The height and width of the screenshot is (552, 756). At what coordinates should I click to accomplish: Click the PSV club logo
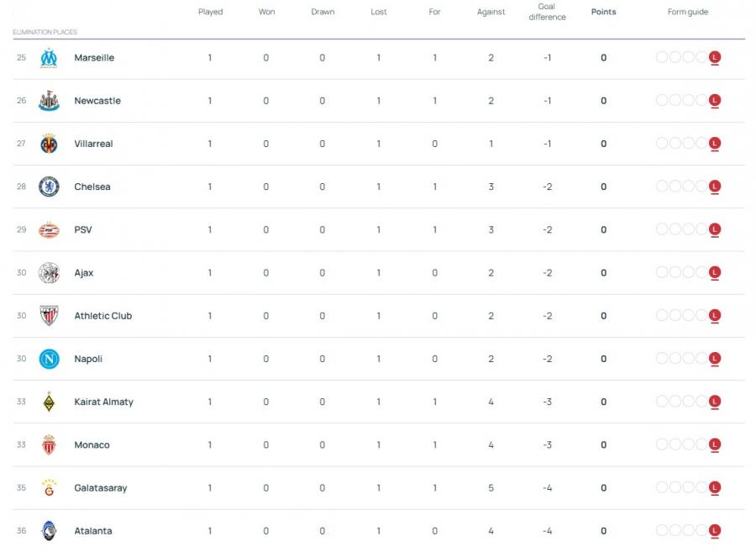(x=49, y=230)
